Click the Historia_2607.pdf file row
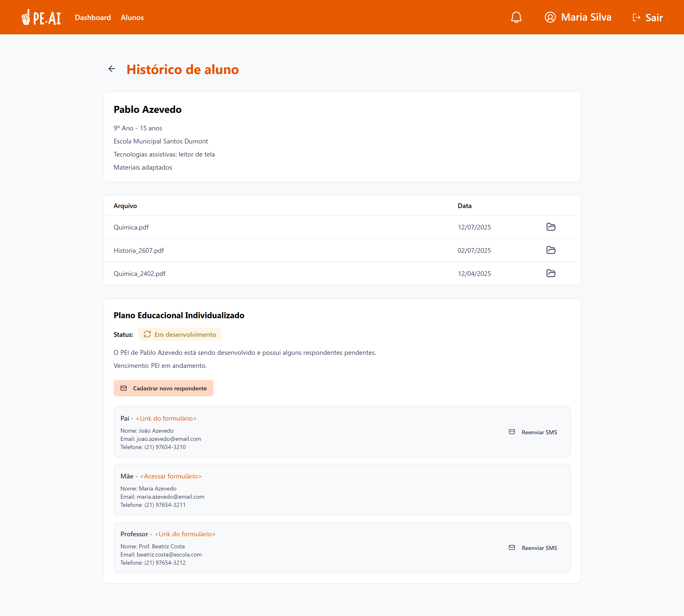This screenshot has height=616, width=684. (139, 250)
